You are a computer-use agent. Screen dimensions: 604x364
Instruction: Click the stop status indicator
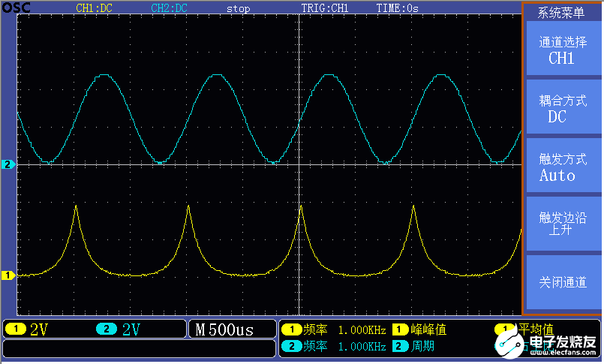click(238, 8)
